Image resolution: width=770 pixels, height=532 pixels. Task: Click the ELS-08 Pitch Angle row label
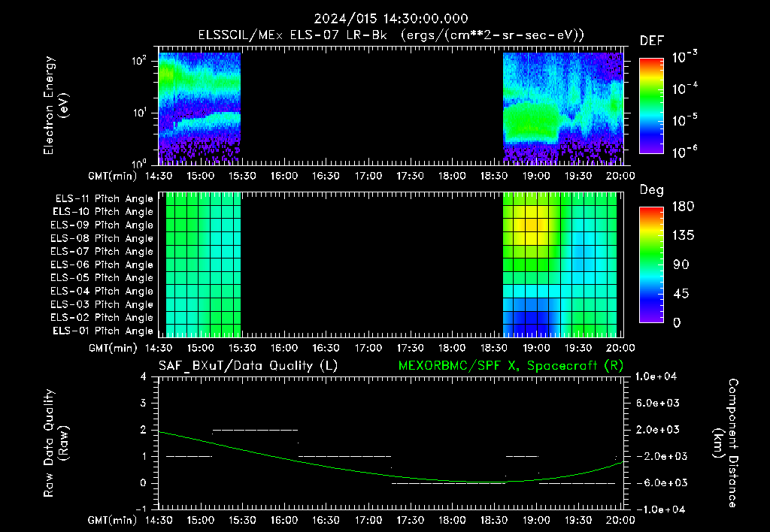102,238
